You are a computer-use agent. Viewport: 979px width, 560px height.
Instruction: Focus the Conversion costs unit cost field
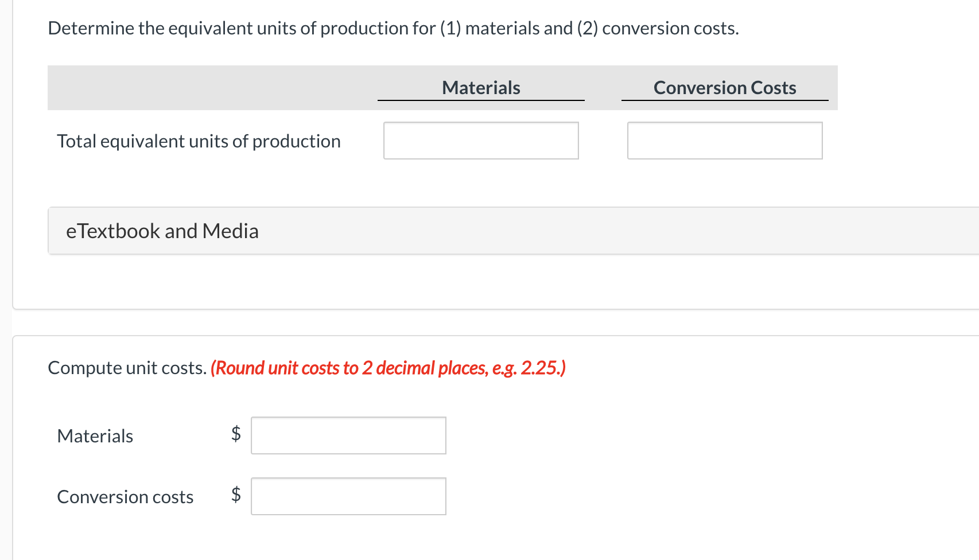348,496
